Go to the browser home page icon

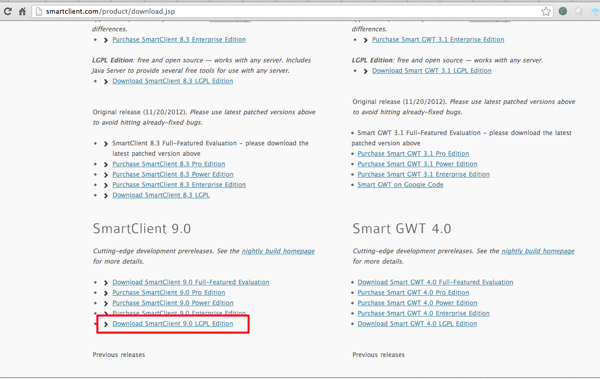coord(22,11)
